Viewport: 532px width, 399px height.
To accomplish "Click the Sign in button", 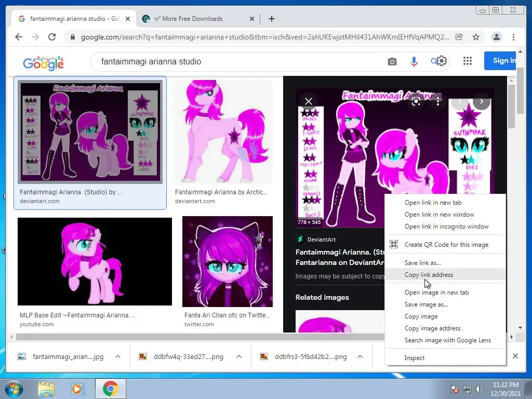I will pos(500,61).
